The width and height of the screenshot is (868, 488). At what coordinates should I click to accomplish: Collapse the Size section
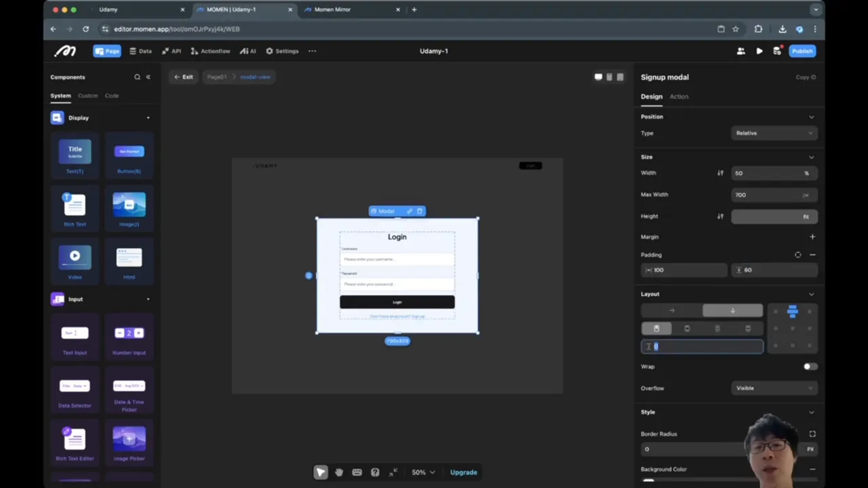(x=812, y=157)
